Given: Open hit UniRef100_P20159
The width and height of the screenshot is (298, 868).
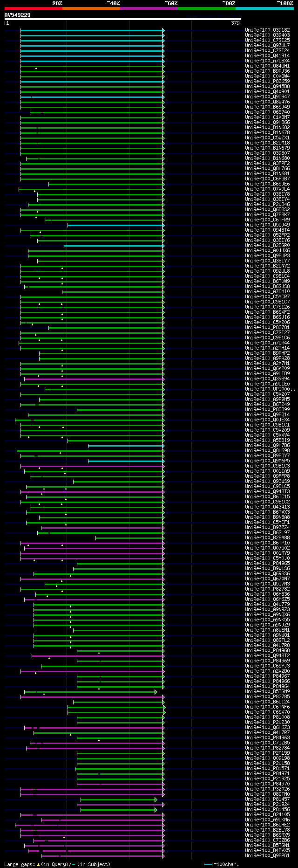Looking at the screenshot, I should point(267,753).
